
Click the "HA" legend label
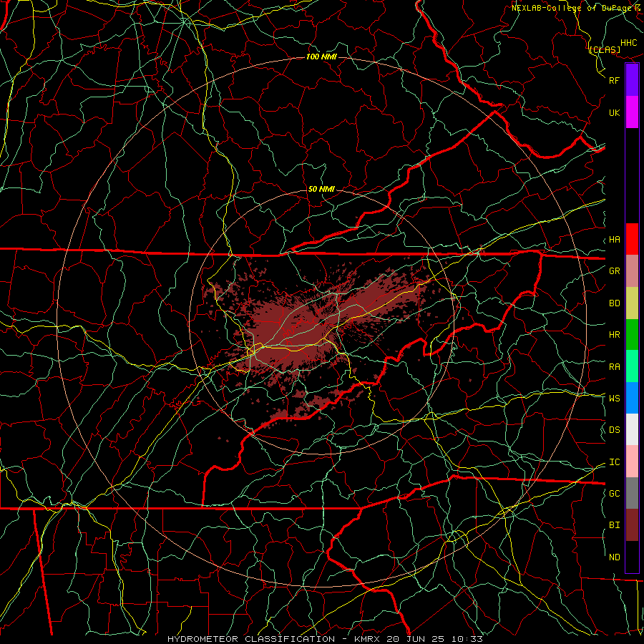614,240
